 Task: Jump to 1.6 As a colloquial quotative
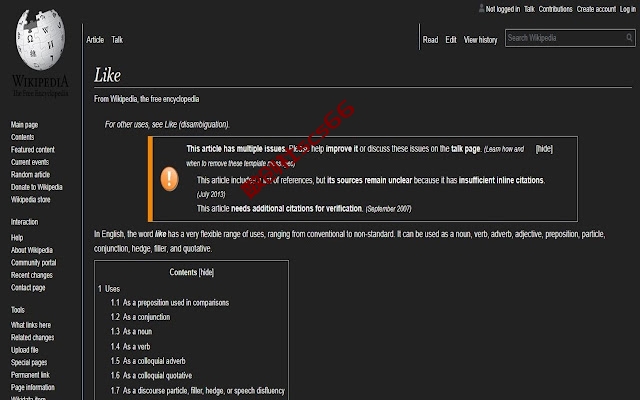(x=151, y=376)
